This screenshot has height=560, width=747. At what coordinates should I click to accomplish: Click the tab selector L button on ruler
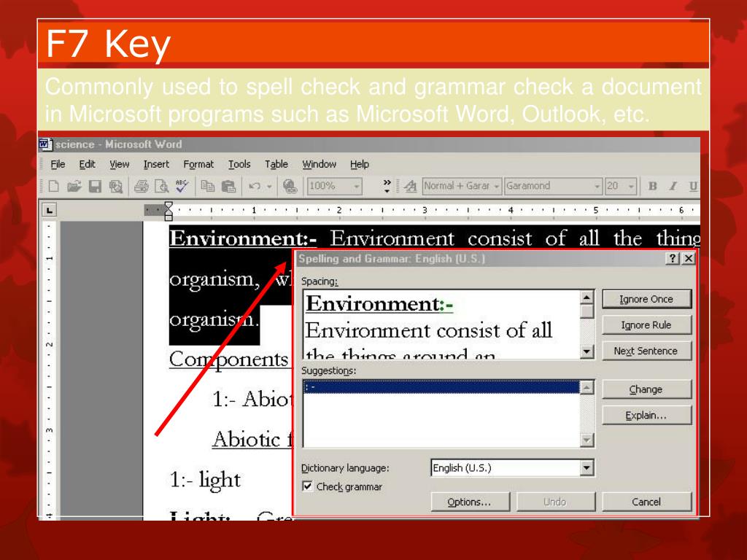click(x=49, y=210)
